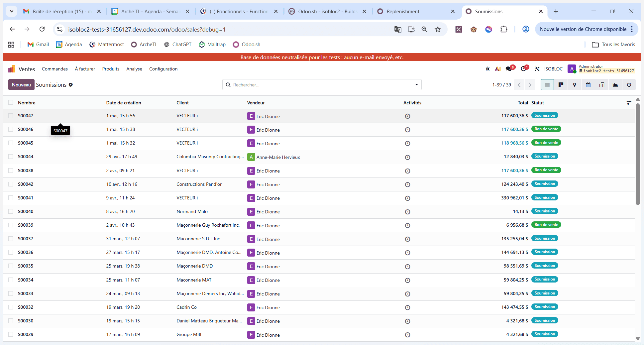Open the debug bug icon menu

click(487, 69)
